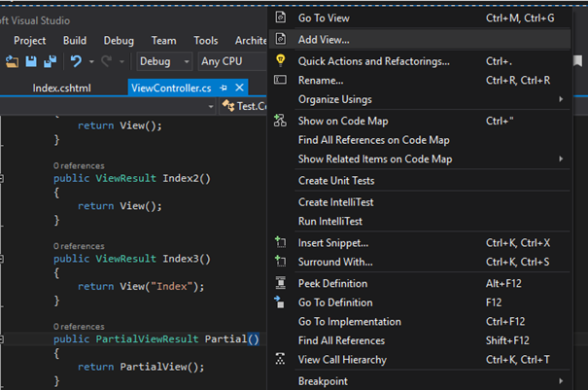This screenshot has height=390, width=588.
Task: Open the left navigation bar dropdown arrow
Action: pos(211,107)
